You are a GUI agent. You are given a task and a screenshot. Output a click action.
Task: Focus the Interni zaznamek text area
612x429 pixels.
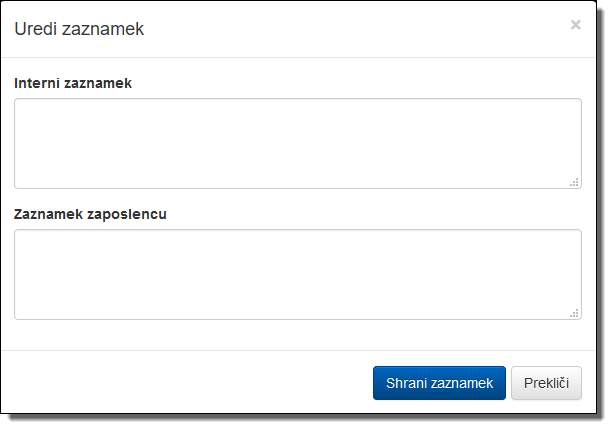(297, 143)
